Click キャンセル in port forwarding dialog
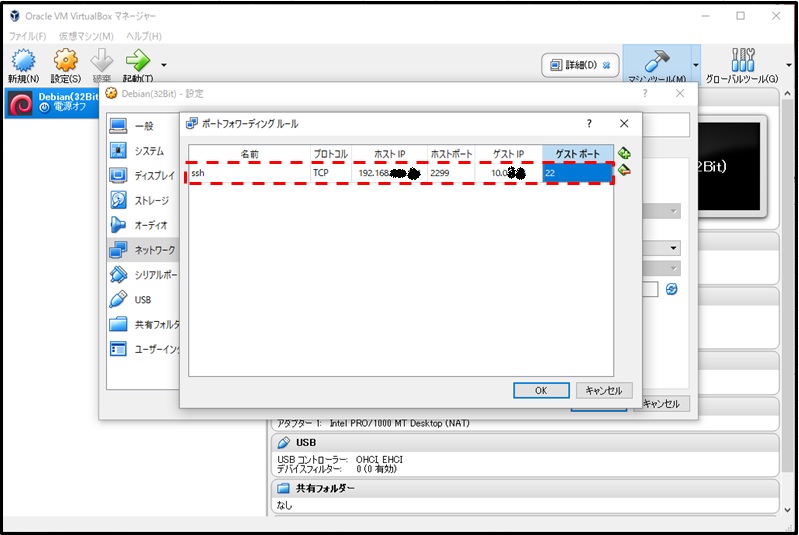The height and width of the screenshot is (535, 799). tap(604, 390)
